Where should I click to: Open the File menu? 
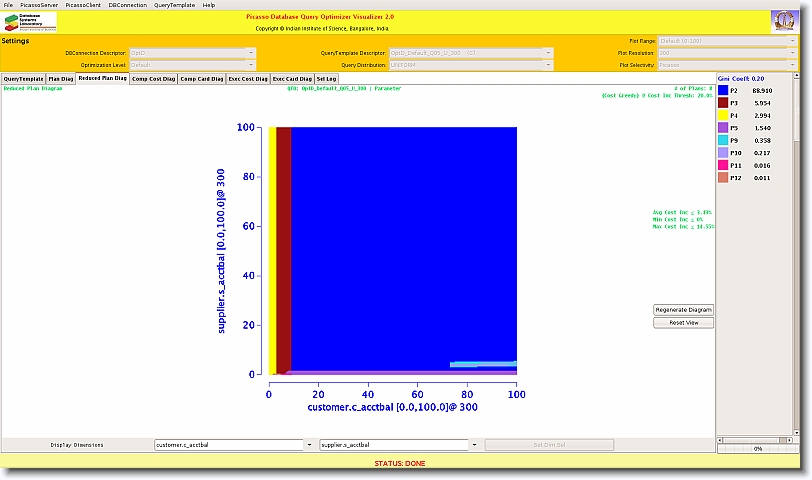coord(9,5)
